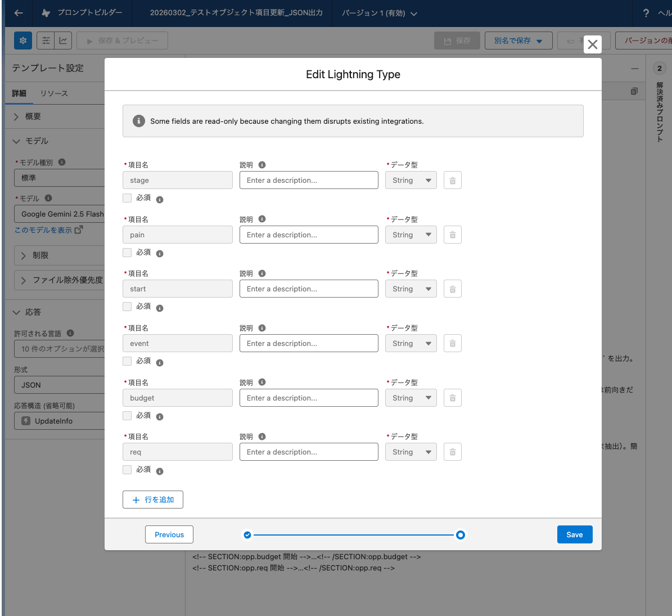Click 行を追加 to add a row
The width and height of the screenshot is (672, 616).
pos(153,500)
